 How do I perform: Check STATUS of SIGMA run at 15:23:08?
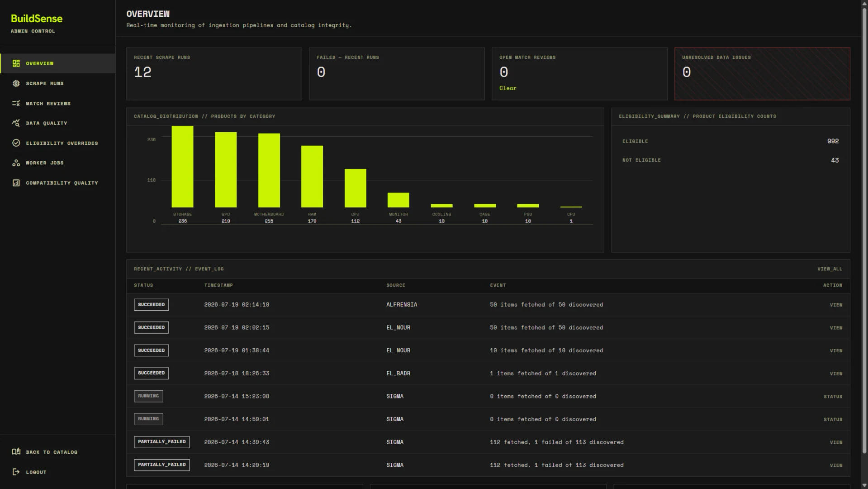coord(833,396)
